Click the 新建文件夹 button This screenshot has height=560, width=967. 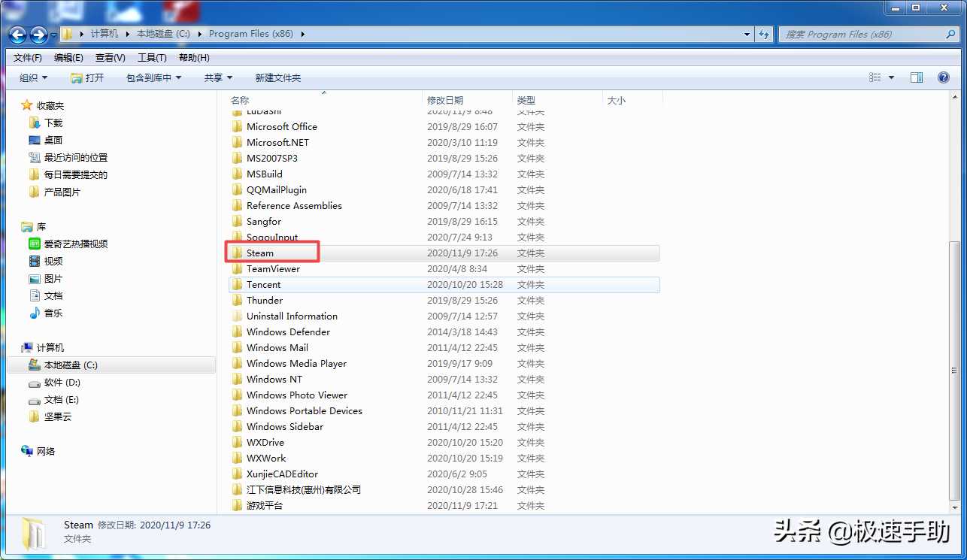[x=277, y=77]
